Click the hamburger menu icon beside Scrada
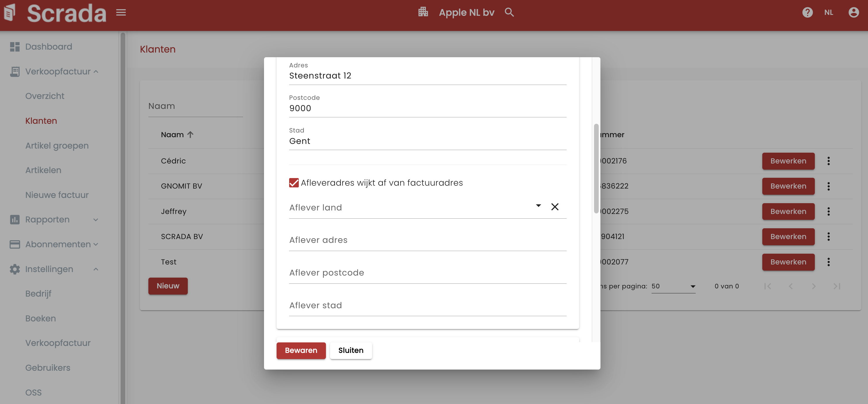Screen dimensions: 868x404 pyautogui.click(x=121, y=13)
